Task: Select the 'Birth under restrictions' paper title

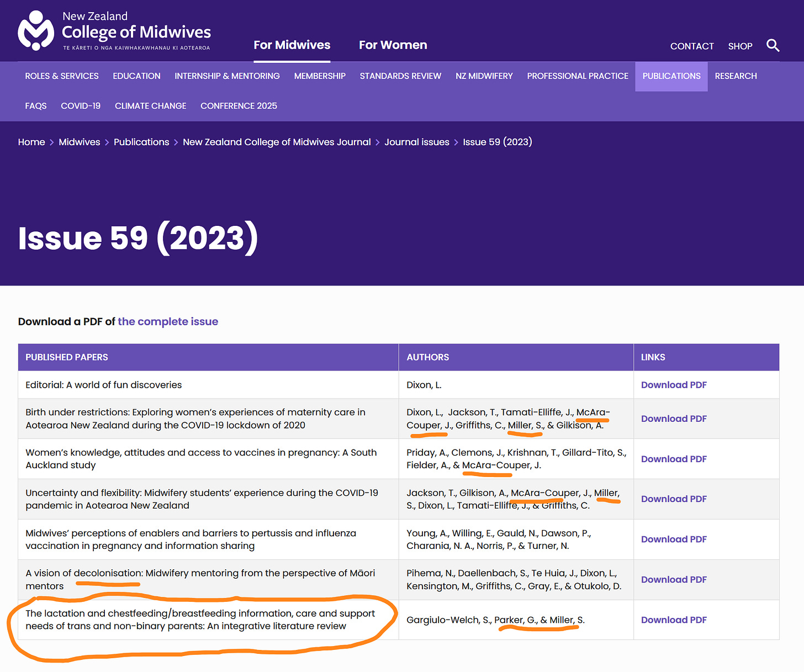Action: (x=195, y=419)
